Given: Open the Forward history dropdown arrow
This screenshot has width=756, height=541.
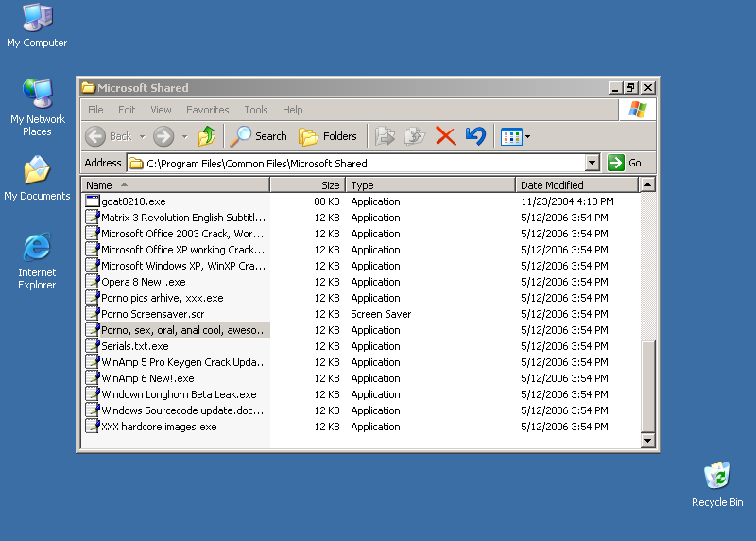Looking at the screenshot, I should pos(184,136).
